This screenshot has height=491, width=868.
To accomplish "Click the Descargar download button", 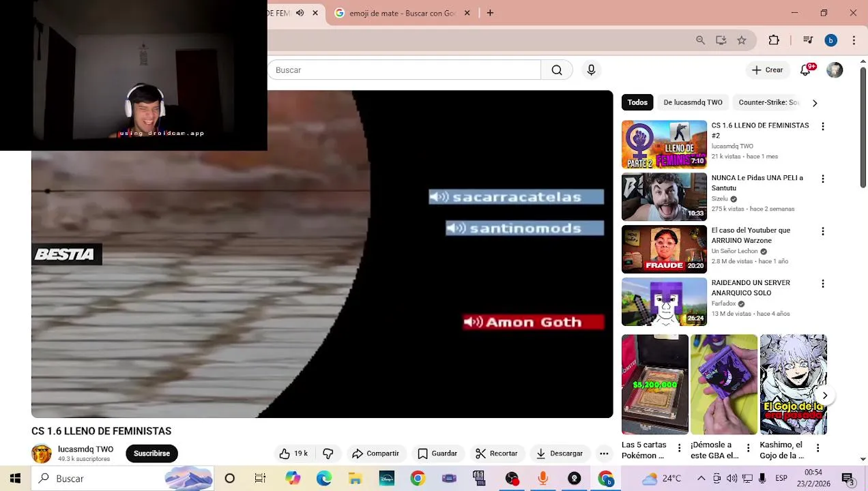I will coord(560,453).
